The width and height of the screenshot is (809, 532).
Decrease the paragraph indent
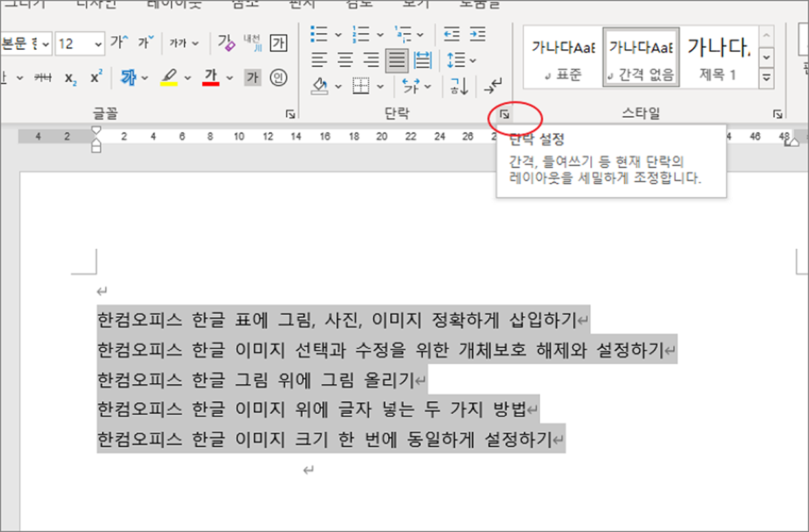click(x=452, y=34)
